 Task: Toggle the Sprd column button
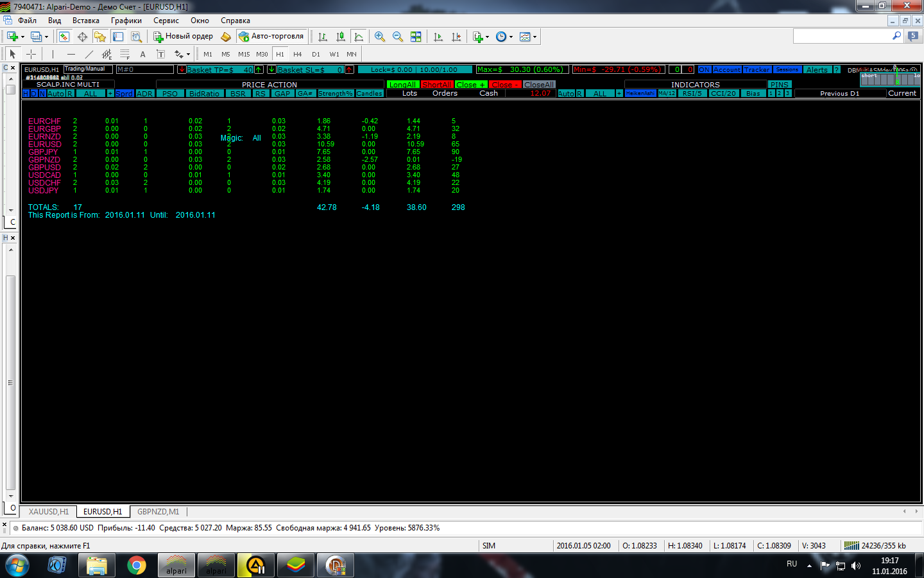[x=124, y=94]
